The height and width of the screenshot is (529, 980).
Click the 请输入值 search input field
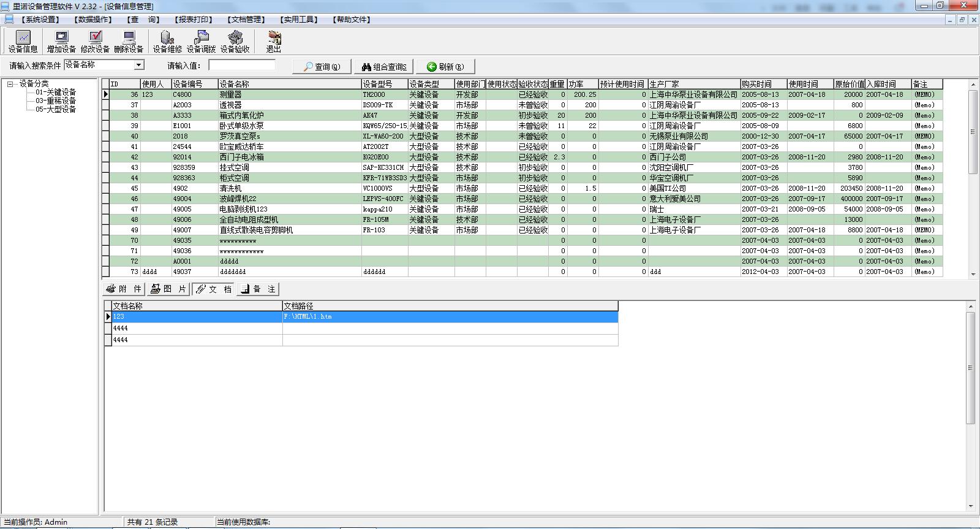pos(242,65)
